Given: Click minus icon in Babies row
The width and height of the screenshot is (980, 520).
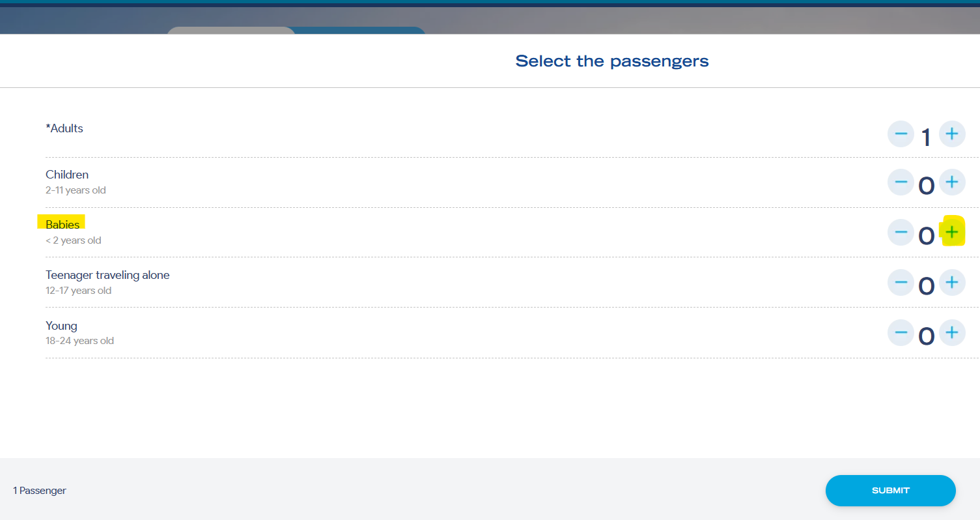Looking at the screenshot, I should coord(901,232).
